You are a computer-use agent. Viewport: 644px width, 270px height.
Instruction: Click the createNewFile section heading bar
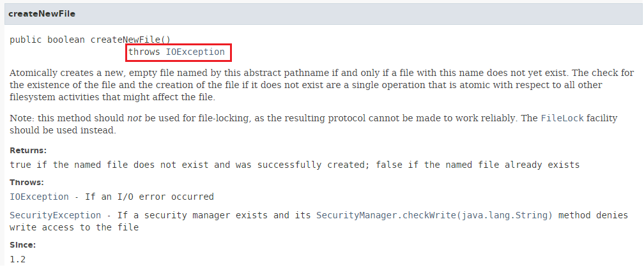(321, 13)
